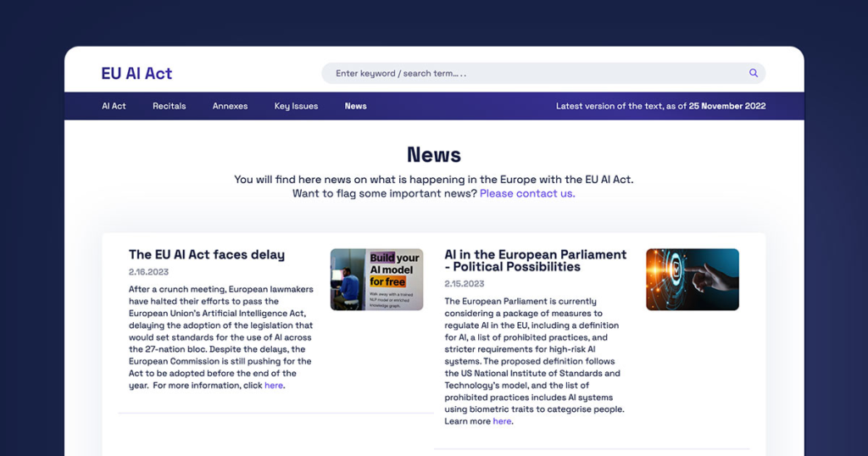The height and width of the screenshot is (456, 868).
Task: Select the News navigation item
Action: [x=355, y=106]
